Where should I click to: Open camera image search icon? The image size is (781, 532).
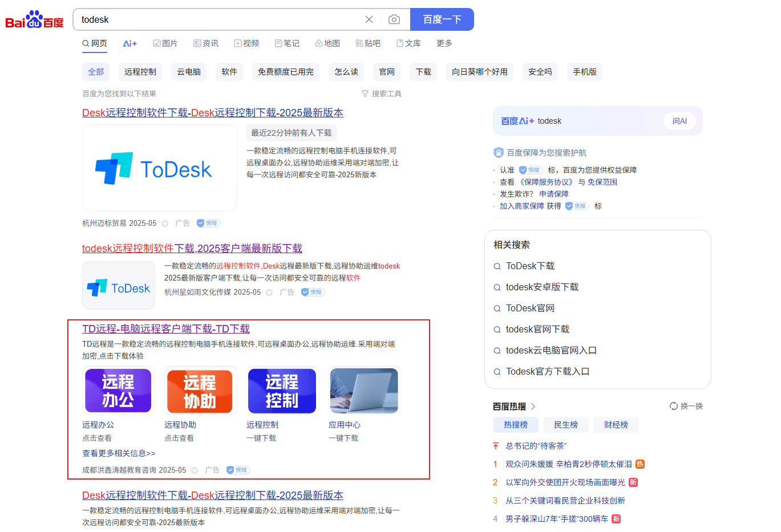(x=394, y=19)
